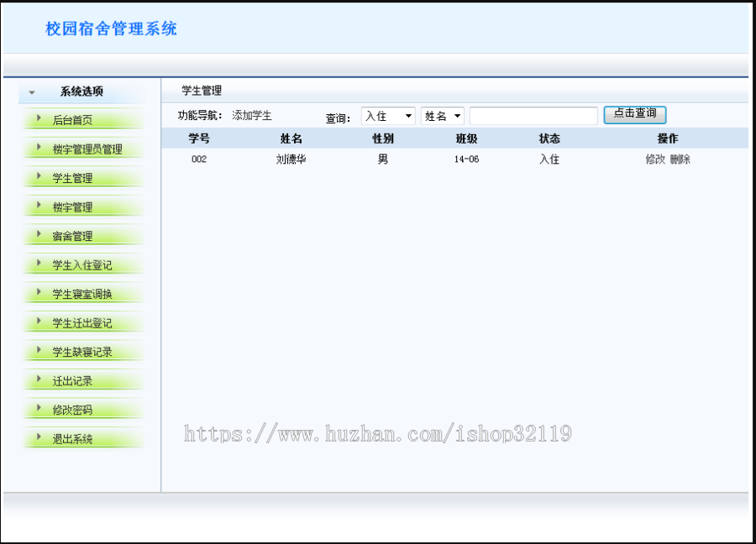Click the arrow icon beside 退出系统
This screenshot has height=544, width=756.
(x=37, y=437)
